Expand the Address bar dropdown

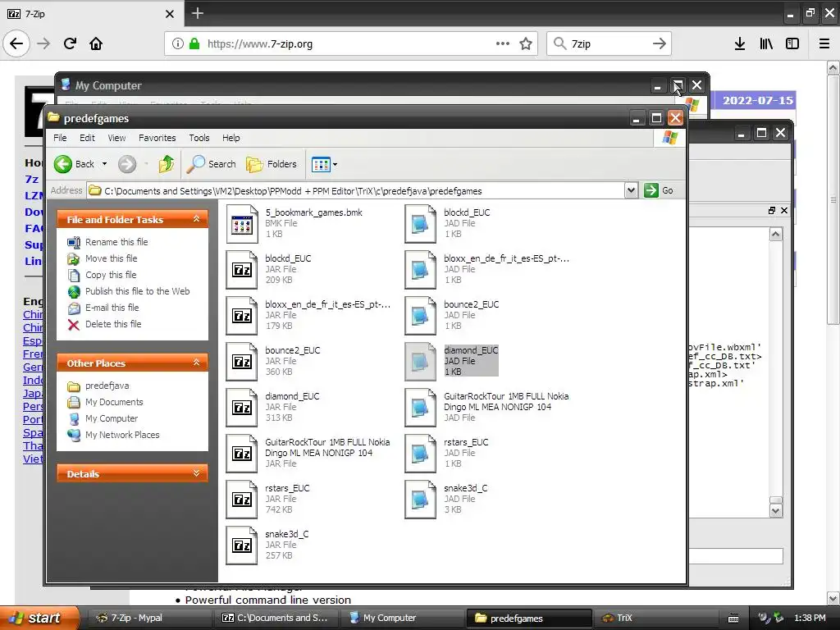631,190
